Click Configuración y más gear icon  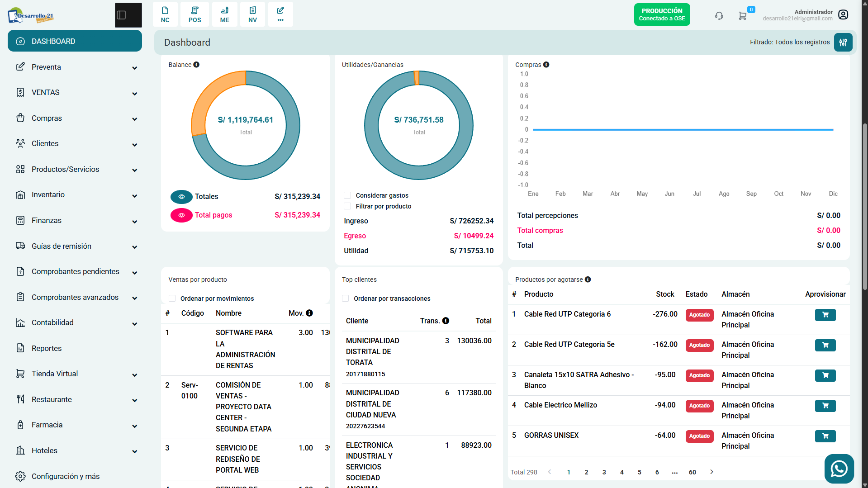pos(20,476)
